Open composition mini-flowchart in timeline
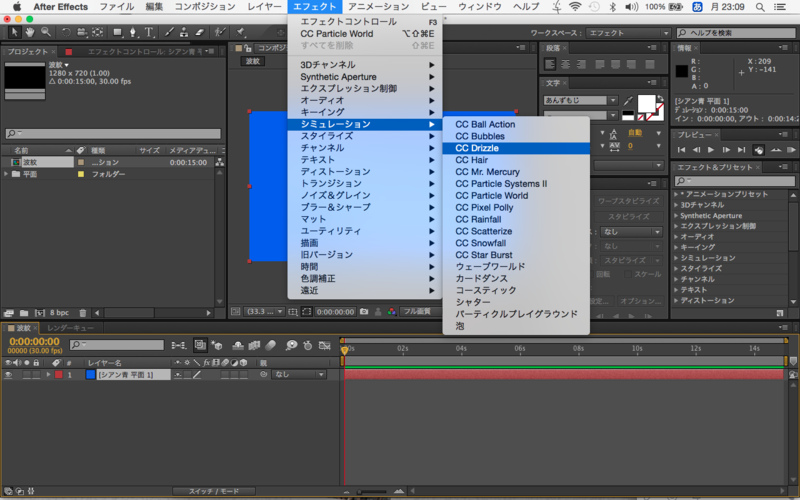 pyautogui.click(x=179, y=345)
